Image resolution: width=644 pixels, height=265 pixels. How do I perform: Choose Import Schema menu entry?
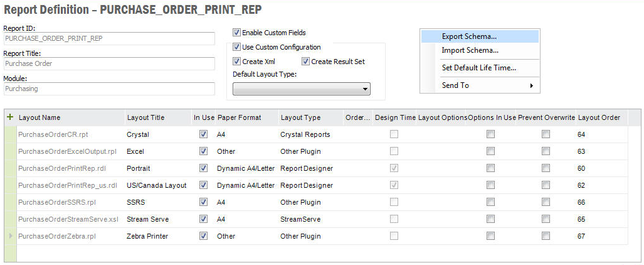click(x=470, y=50)
